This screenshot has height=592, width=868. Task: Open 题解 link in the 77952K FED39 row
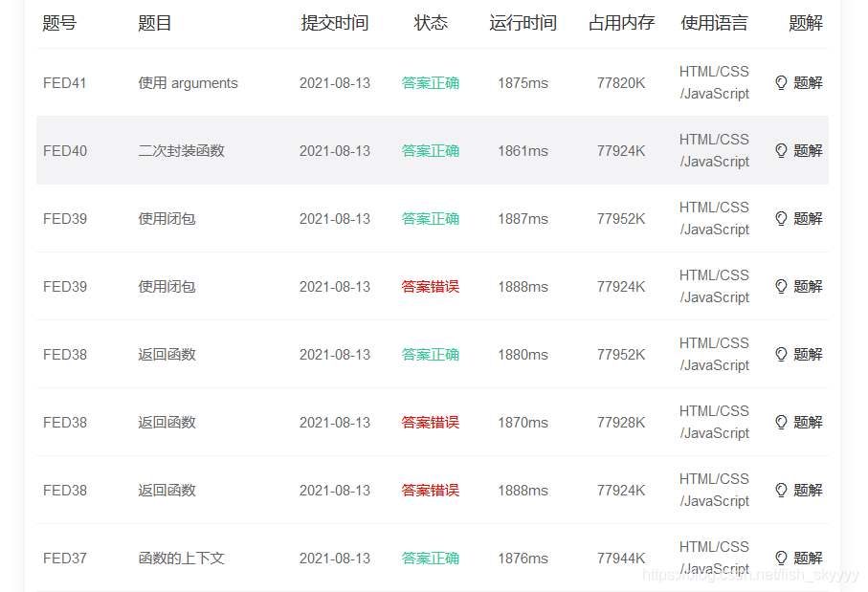tap(808, 219)
